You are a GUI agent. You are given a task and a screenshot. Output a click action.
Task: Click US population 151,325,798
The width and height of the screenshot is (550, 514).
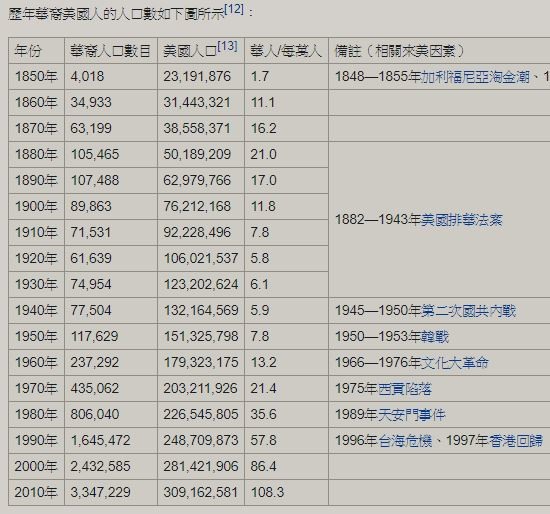click(201, 336)
